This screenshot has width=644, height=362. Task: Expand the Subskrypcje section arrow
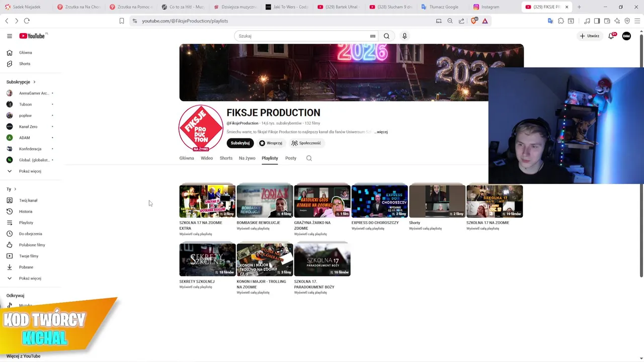point(34,82)
